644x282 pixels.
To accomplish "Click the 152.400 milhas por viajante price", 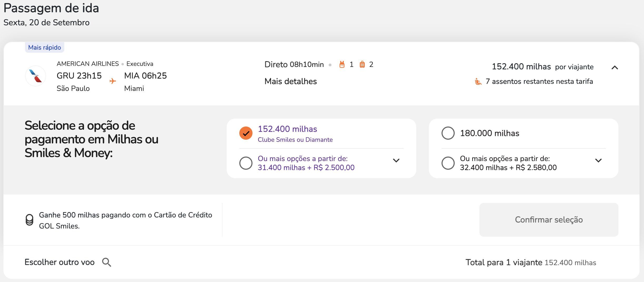I will tap(543, 67).
